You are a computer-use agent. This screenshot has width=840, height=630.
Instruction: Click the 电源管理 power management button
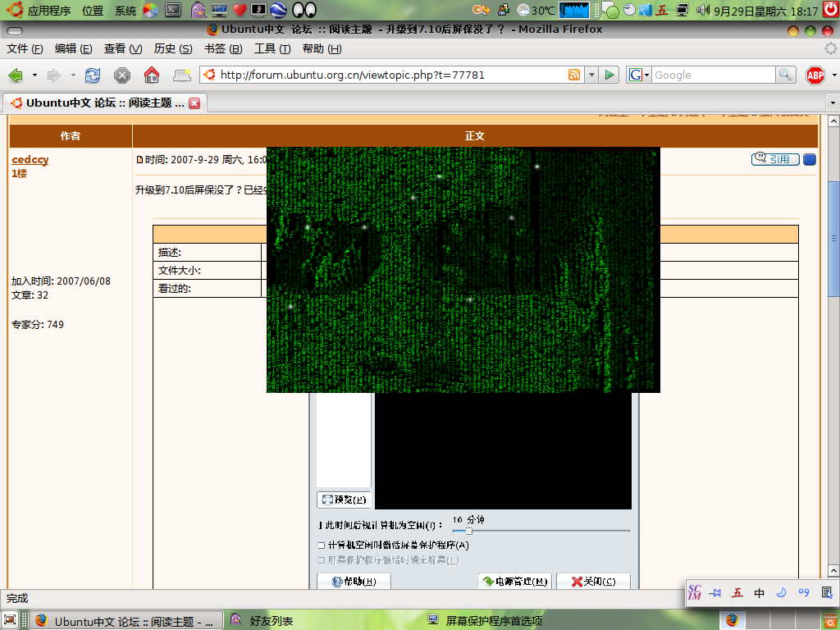click(x=515, y=582)
